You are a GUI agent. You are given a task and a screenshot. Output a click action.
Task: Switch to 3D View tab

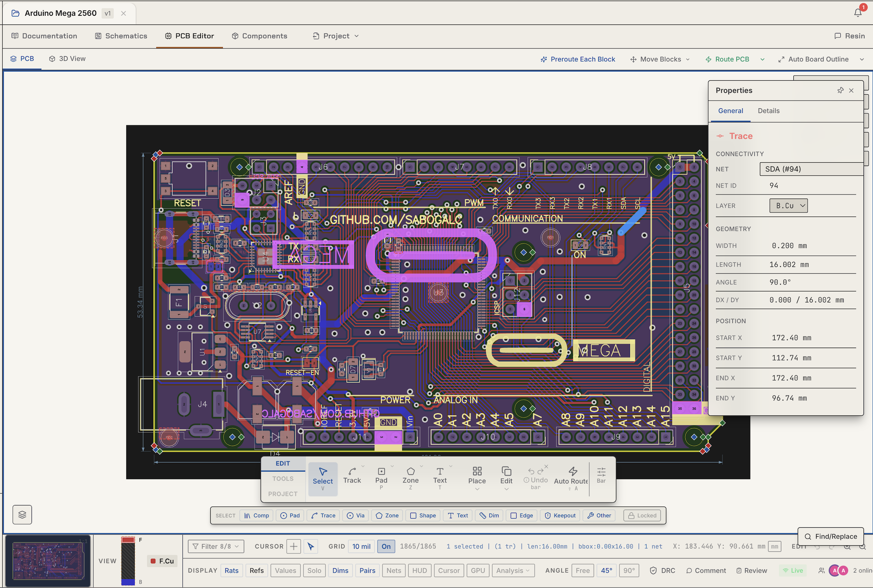tap(67, 58)
